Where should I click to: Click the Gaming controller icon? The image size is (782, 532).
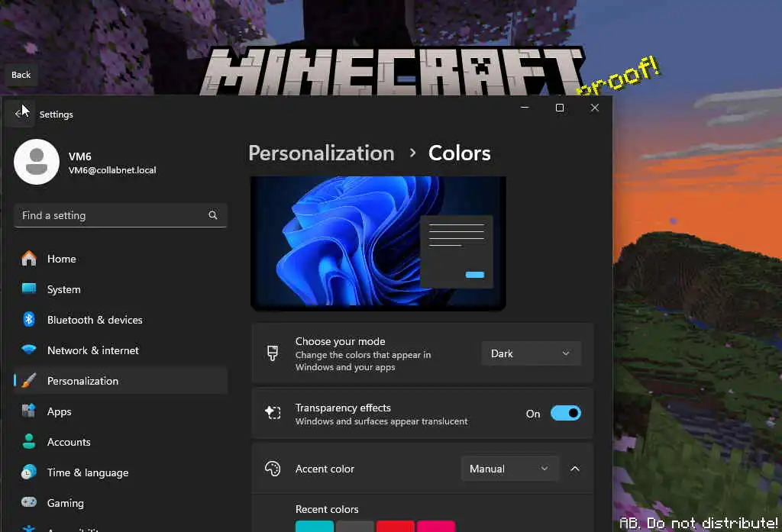click(x=29, y=502)
